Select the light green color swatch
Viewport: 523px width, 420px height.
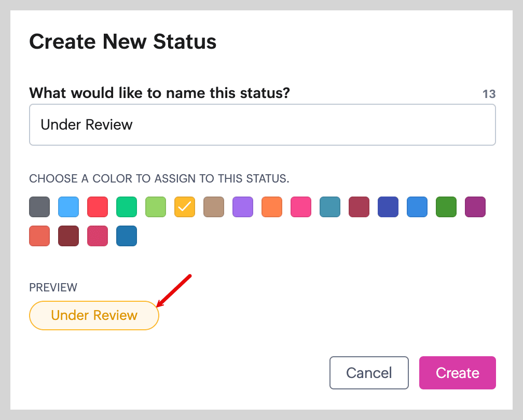tap(156, 207)
